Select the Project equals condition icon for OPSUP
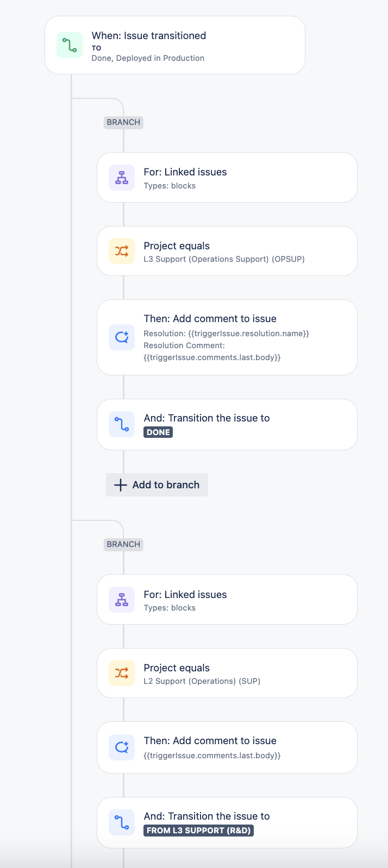The width and height of the screenshot is (388, 868). 121,251
